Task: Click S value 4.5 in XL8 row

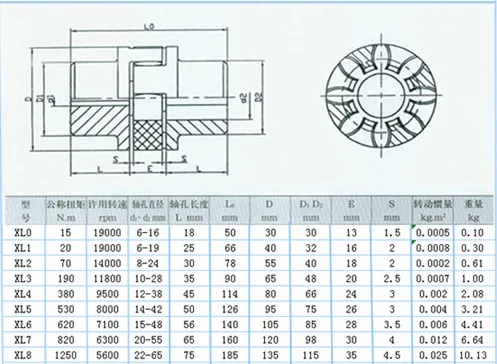Action: coord(392,355)
